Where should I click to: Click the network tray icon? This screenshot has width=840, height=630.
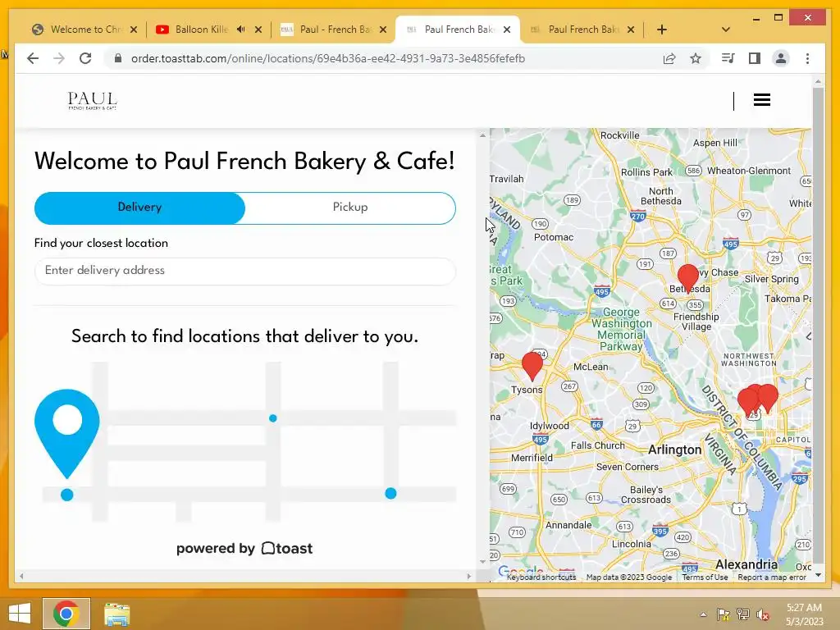coord(743,614)
